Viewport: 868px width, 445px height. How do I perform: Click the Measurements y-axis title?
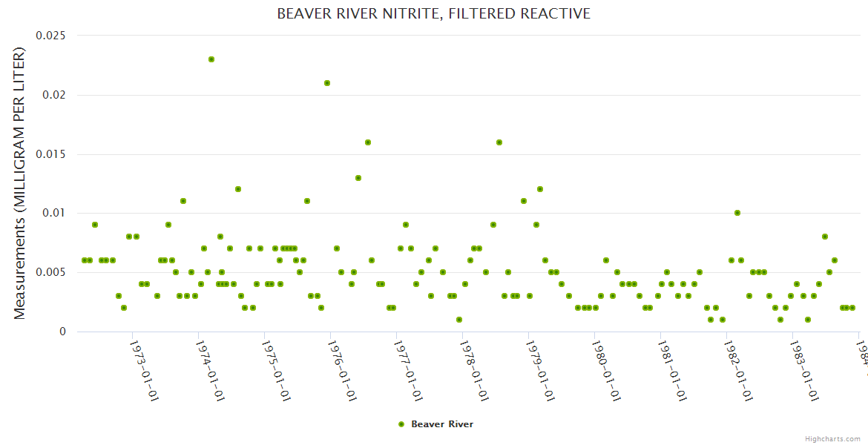pos(20,183)
